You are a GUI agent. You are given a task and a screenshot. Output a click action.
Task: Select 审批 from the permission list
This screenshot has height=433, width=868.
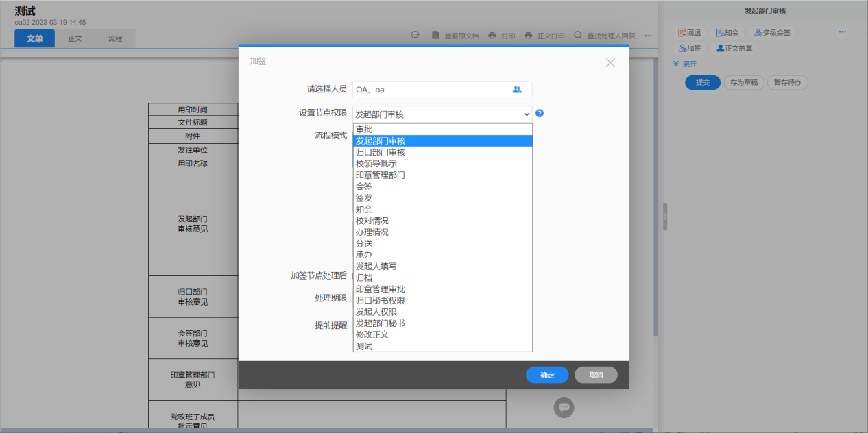(442, 129)
